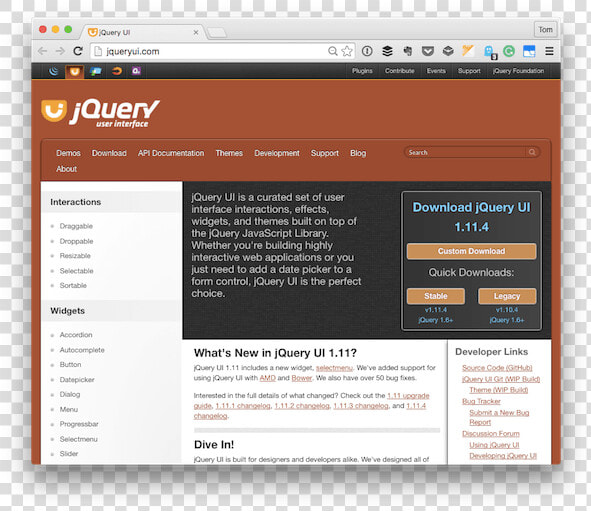Click jQuery Foundation in the top bar
Screen dimensions: 591x511
(519, 71)
